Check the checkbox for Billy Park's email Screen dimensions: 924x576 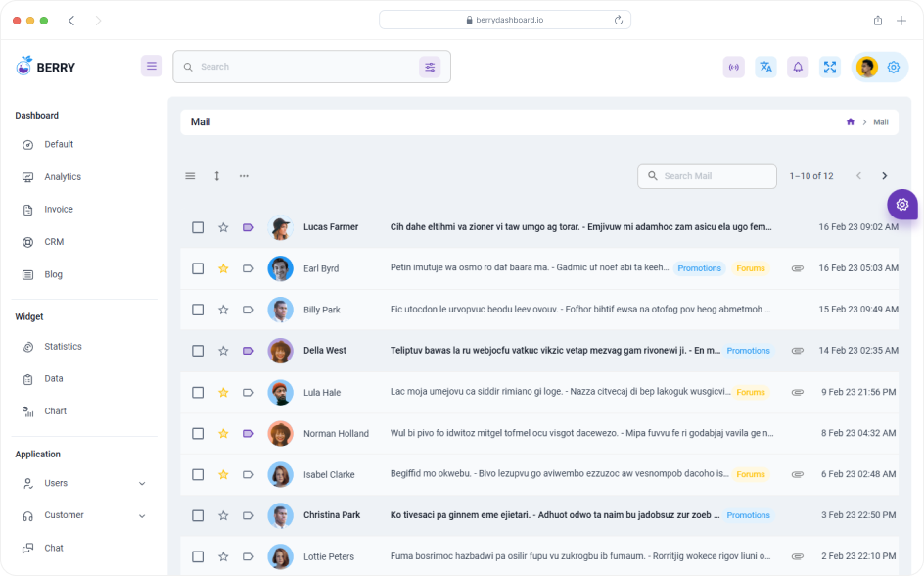[198, 309]
